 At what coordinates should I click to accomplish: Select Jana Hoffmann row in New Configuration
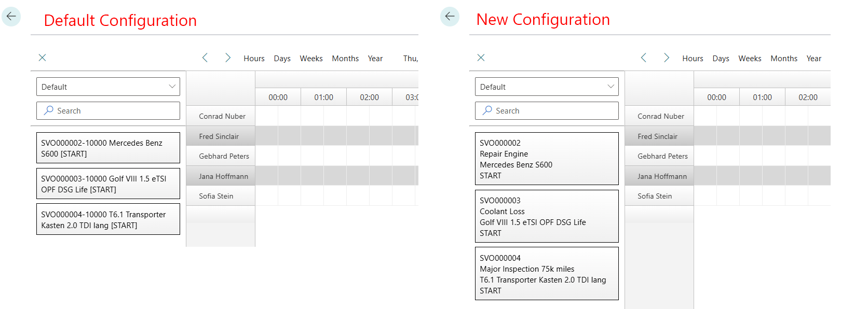(659, 176)
